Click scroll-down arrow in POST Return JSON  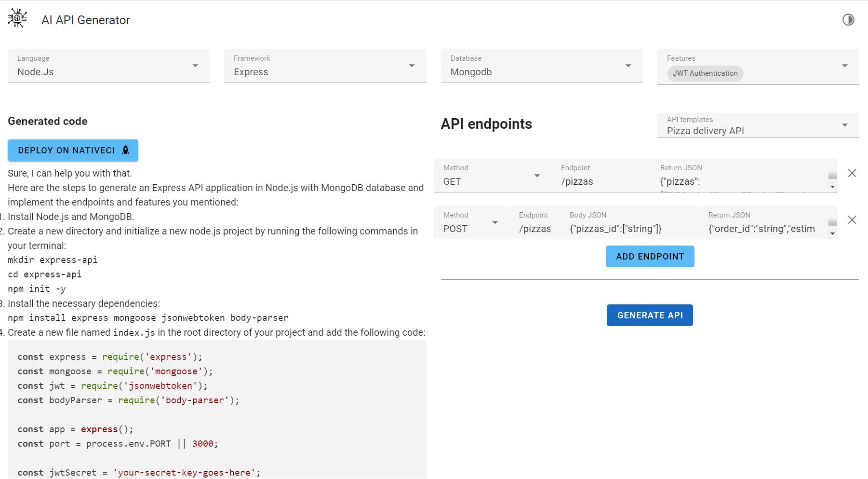click(832, 234)
